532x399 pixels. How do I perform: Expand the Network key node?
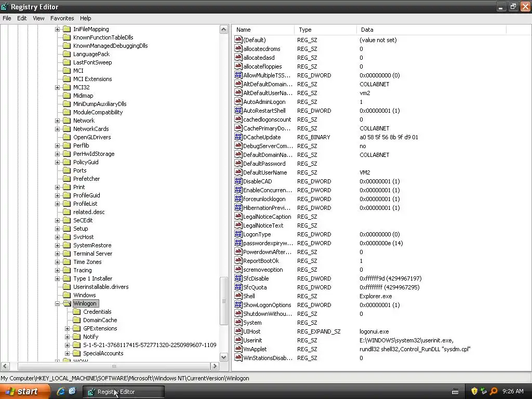coord(57,121)
